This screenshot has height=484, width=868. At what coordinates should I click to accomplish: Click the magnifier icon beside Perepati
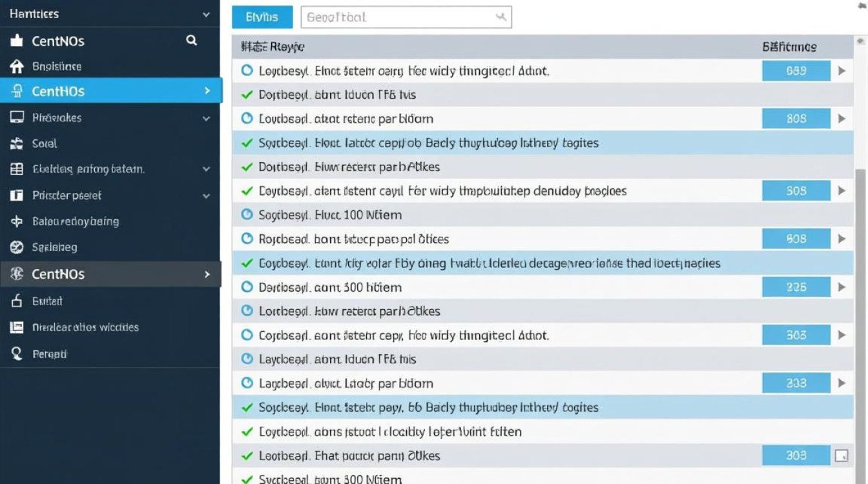[x=17, y=354]
